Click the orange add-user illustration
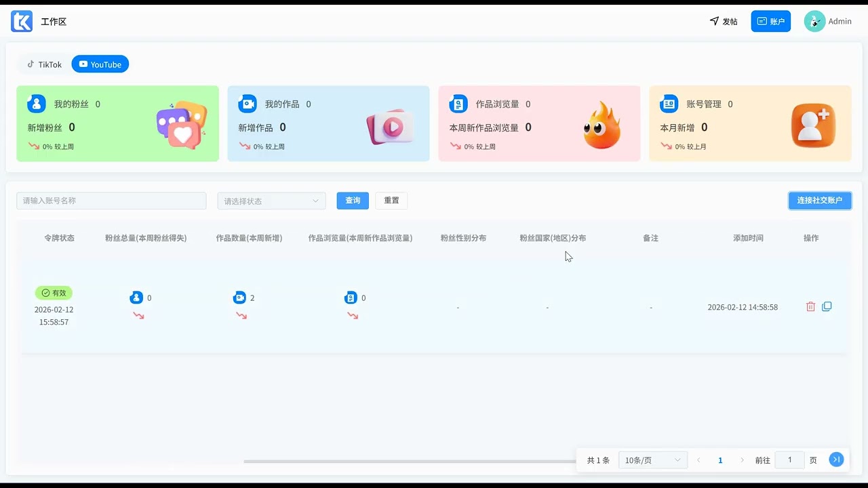This screenshot has width=868, height=488. tap(813, 125)
